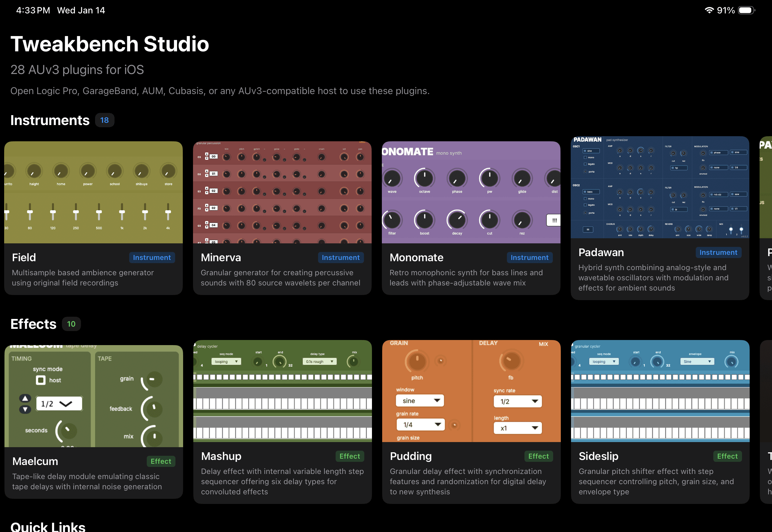This screenshot has height=532, width=772.
Task: Select the '28 AUv3 plugins for iOS' subtitle
Action: click(x=77, y=70)
